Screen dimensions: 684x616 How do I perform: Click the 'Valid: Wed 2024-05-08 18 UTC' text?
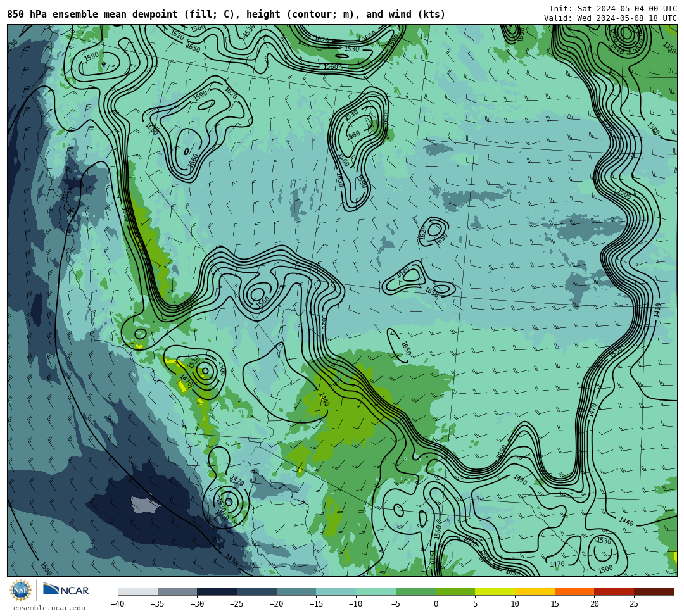611,18
